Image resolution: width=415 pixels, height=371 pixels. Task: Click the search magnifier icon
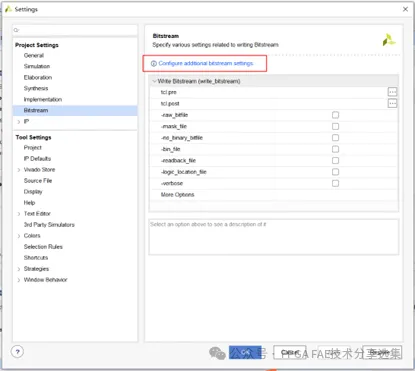16,30
